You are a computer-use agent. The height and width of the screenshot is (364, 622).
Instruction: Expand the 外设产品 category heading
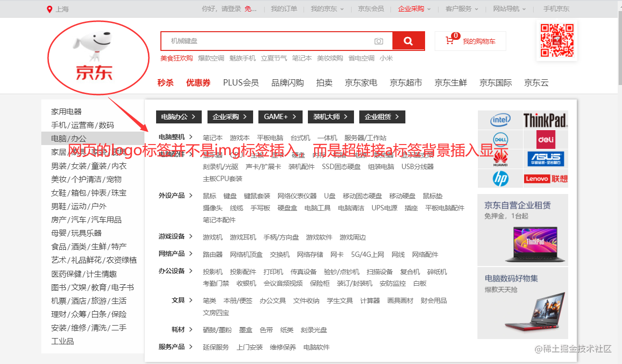tap(175, 195)
